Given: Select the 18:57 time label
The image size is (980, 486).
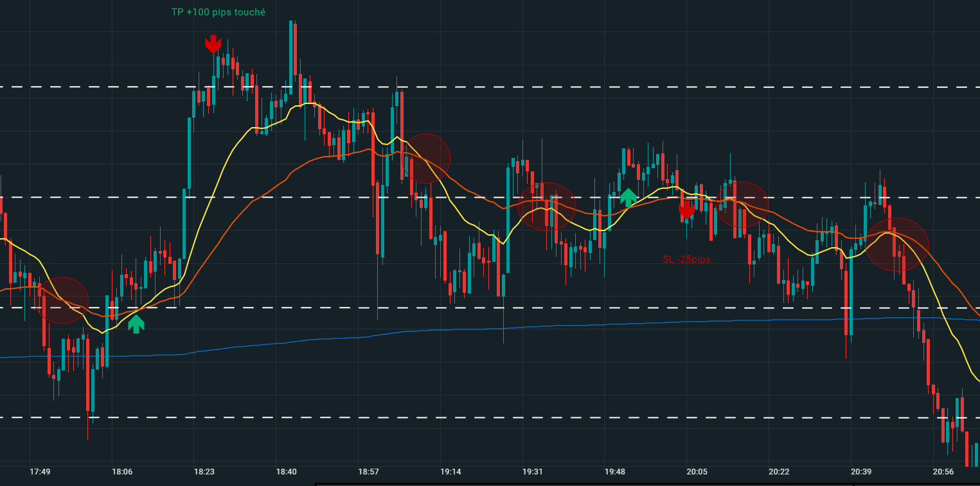Looking at the screenshot, I should tap(369, 472).
